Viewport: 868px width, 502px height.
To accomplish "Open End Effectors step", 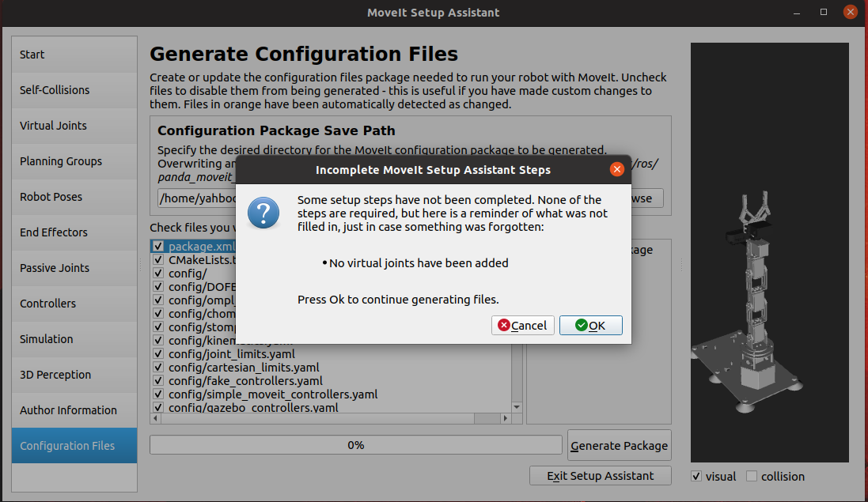I will tap(74, 232).
